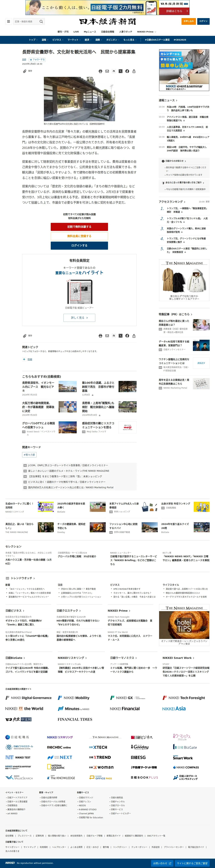215x868 pixels.
Task: Click the 詳しく見る button
Action: pos(79,318)
